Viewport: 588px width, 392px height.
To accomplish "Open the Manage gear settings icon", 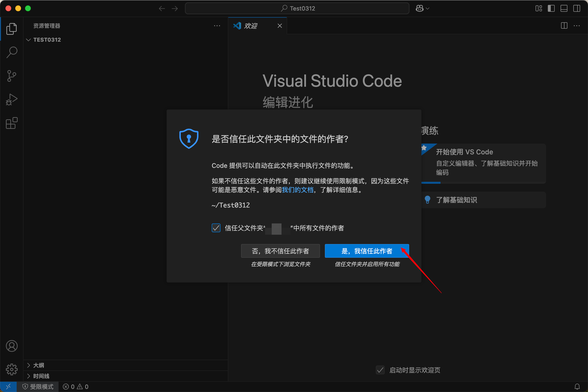I will click(x=12, y=369).
